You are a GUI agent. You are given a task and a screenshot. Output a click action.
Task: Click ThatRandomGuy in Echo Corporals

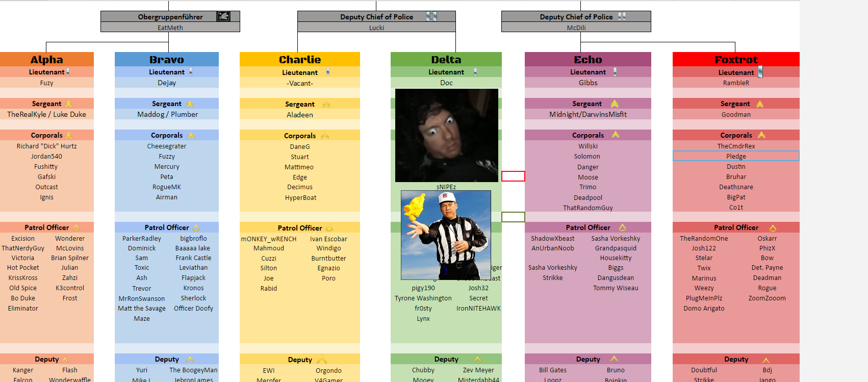(588, 208)
